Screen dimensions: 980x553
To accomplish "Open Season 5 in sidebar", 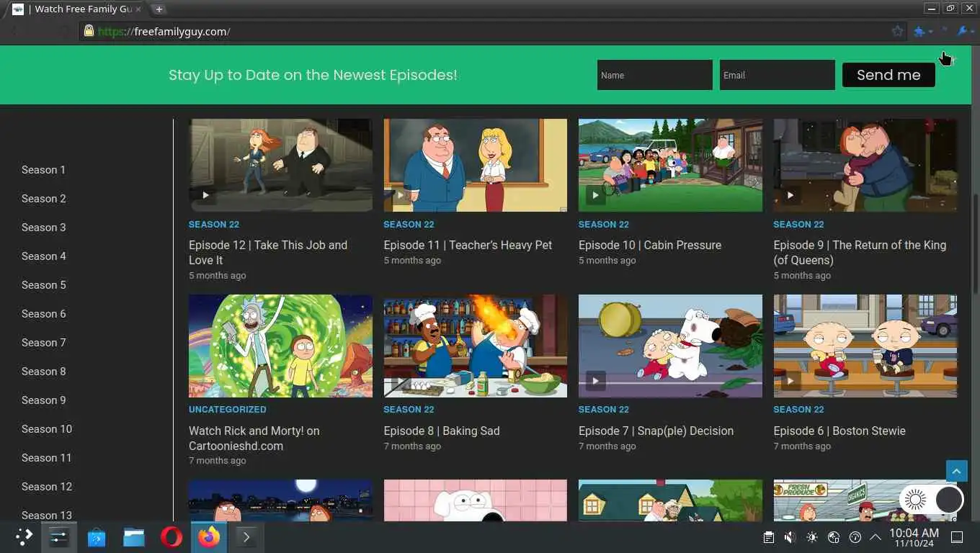I will [x=43, y=285].
